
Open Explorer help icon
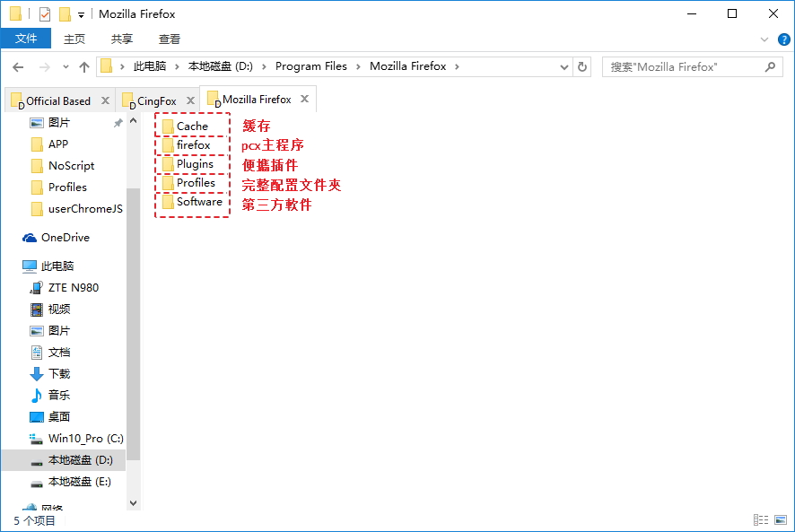click(784, 39)
